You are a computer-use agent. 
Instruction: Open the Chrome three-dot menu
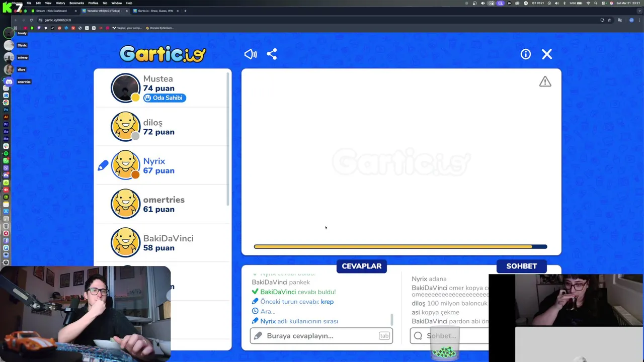tap(639, 20)
